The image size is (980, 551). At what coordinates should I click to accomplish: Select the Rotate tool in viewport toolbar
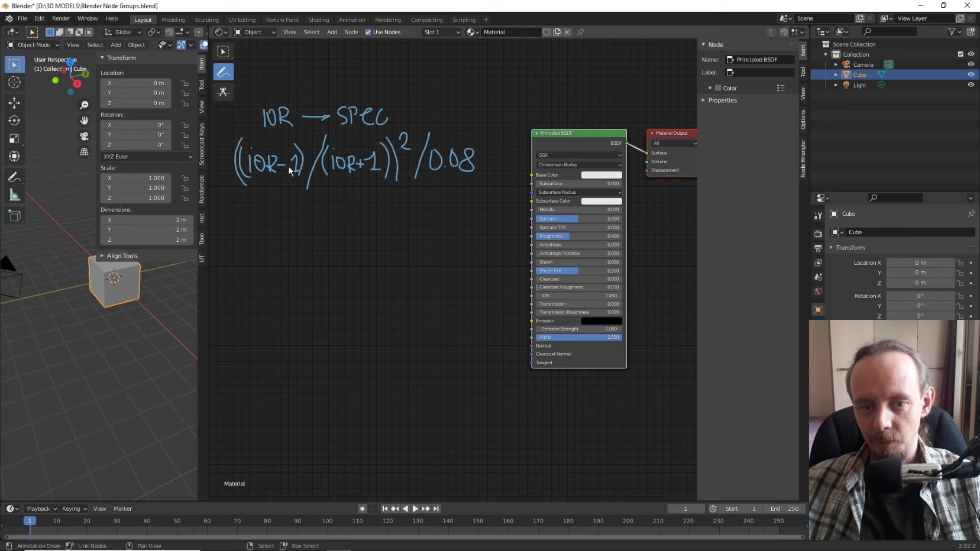click(x=14, y=121)
